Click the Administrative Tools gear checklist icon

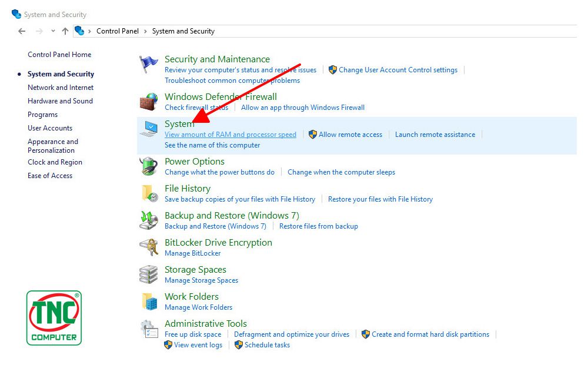149,329
